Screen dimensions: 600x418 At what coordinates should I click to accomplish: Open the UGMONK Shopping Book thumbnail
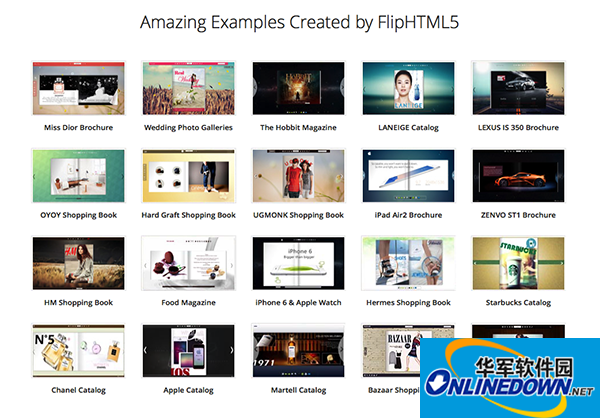(298, 176)
